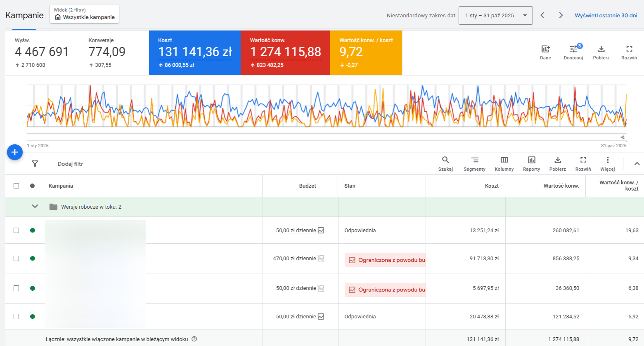The image size is (644, 346).
Task: Click the filter funnel icon
Action: pyautogui.click(x=35, y=164)
